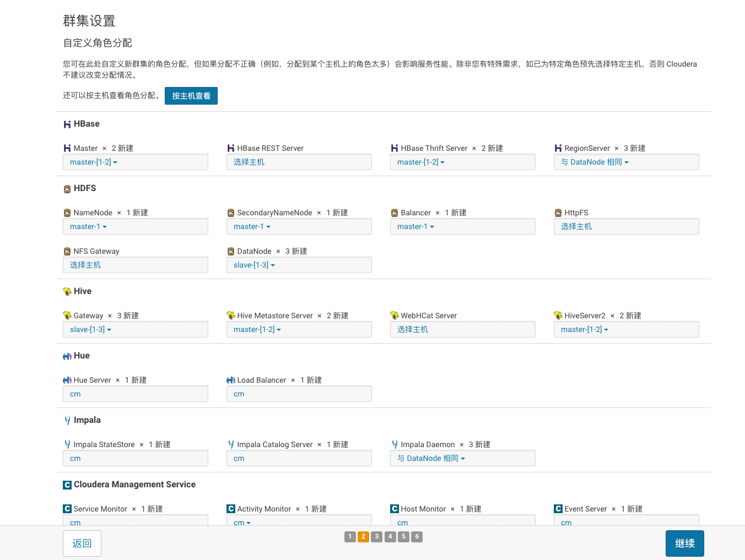Select hosts for NFS Gateway
The image size is (745, 560).
point(136,265)
